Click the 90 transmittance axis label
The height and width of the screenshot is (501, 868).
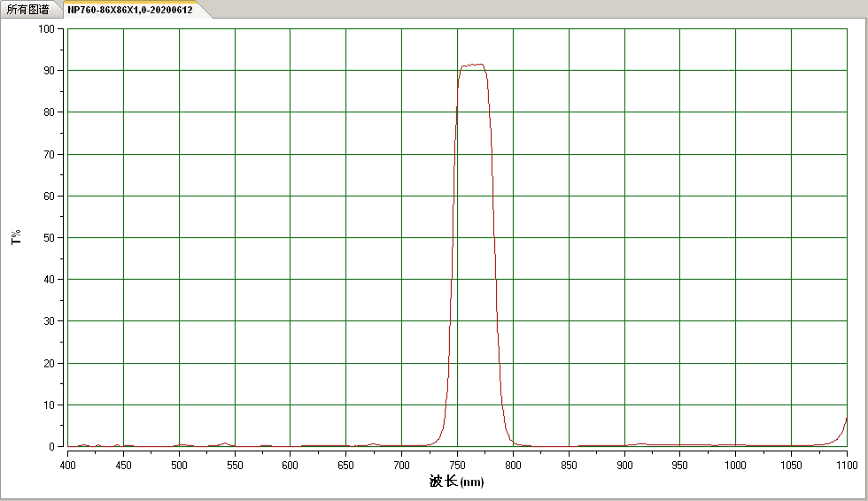[50, 71]
